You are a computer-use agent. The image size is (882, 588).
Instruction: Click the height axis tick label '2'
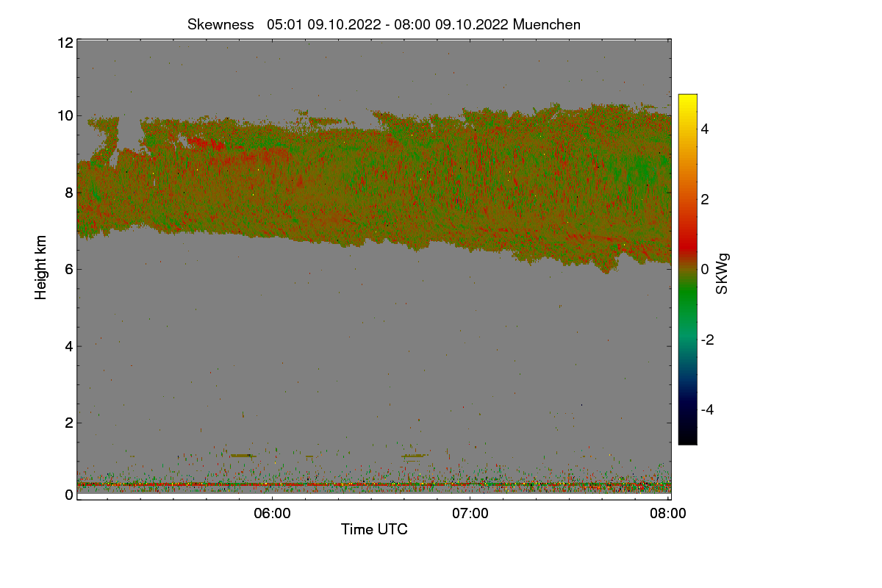pos(68,423)
